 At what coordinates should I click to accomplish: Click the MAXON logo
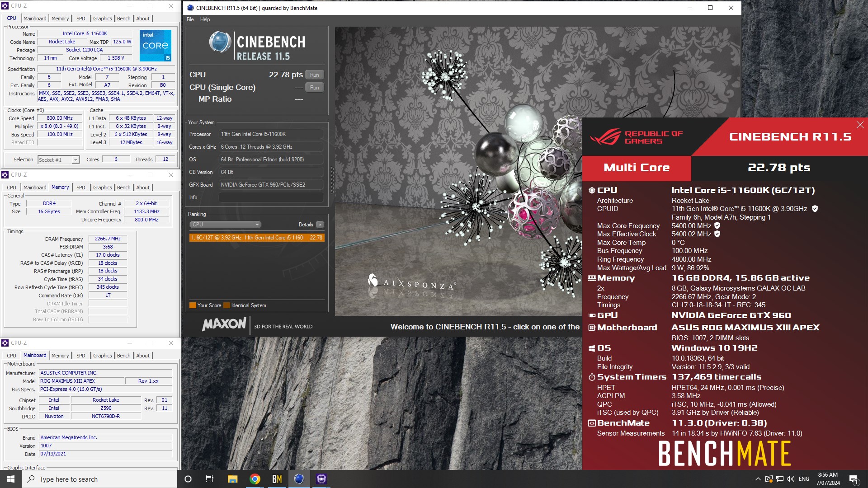(224, 324)
